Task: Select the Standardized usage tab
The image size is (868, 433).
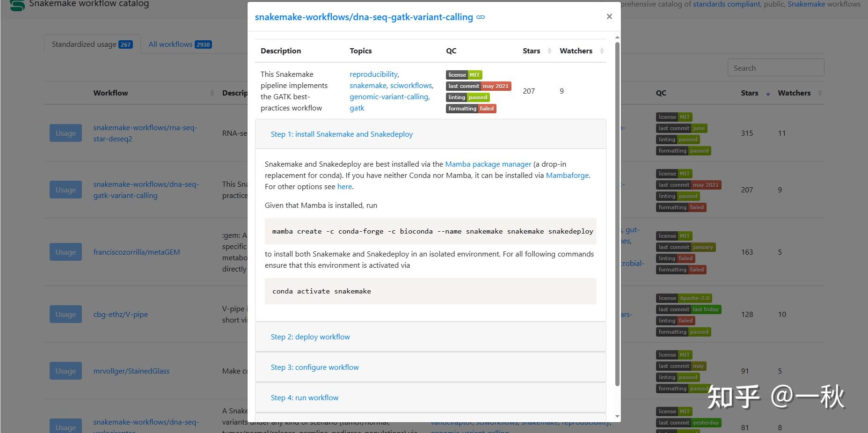Action: pyautogui.click(x=92, y=44)
